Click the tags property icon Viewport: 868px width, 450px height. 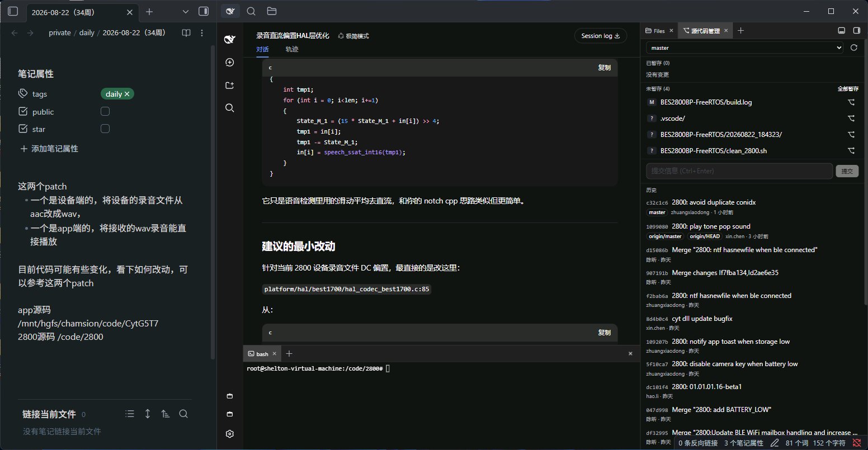point(23,94)
